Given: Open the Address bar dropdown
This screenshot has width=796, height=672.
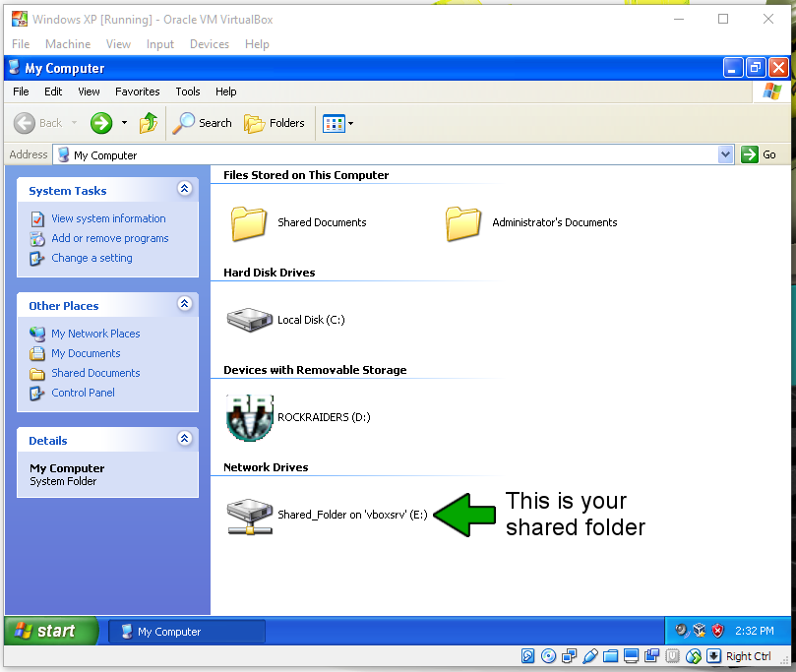Looking at the screenshot, I should point(726,154).
